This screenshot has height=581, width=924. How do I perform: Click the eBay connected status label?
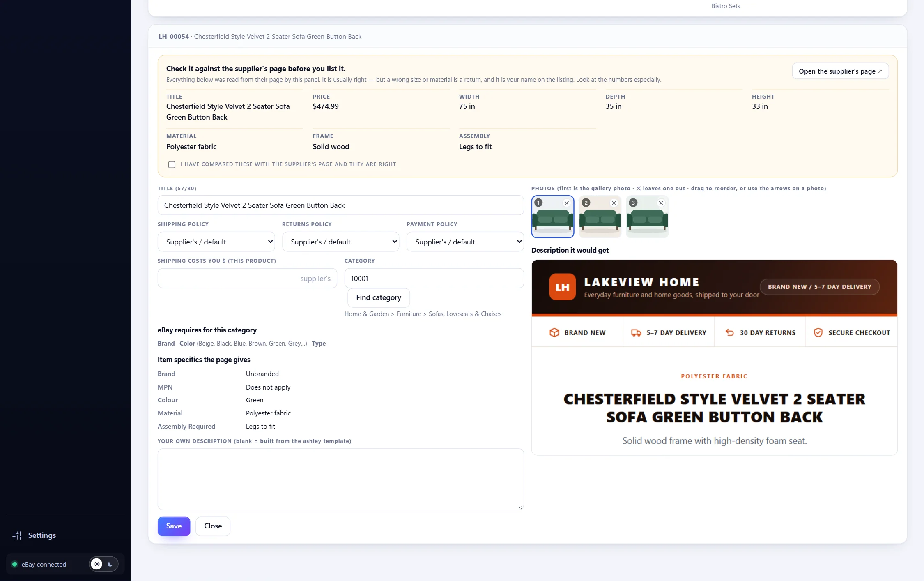(44, 564)
